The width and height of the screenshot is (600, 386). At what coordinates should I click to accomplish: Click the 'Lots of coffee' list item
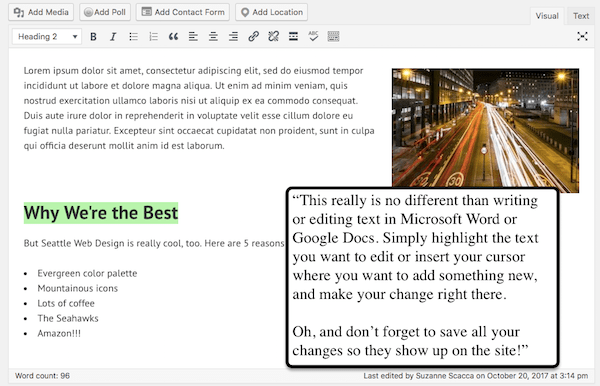66,303
